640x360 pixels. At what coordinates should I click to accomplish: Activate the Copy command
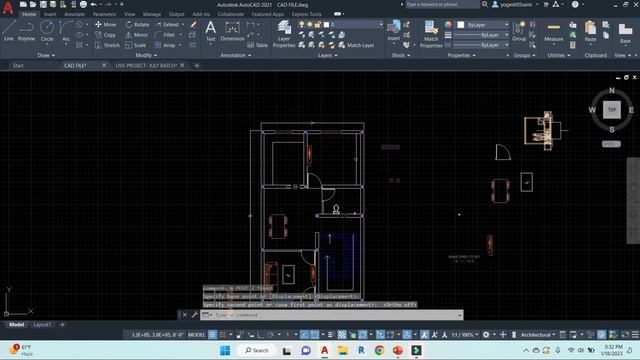(x=106, y=35)
